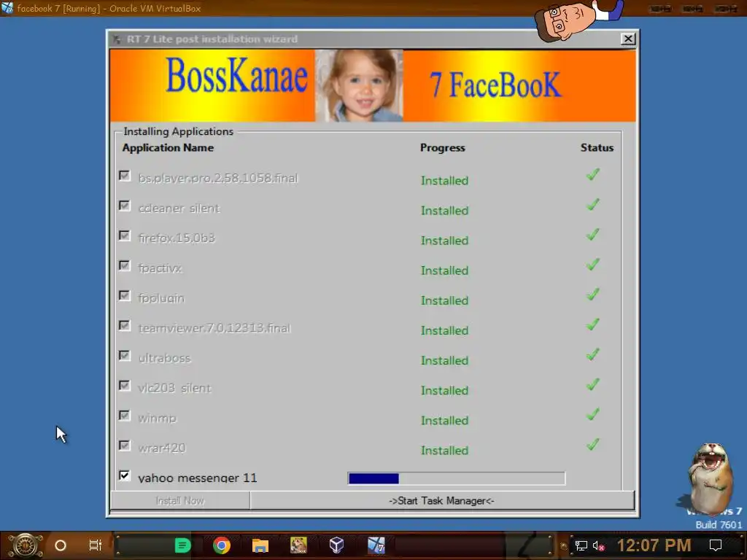
Task: Toggle the fpactivx checkbox
Action: [x=124, y=265]
